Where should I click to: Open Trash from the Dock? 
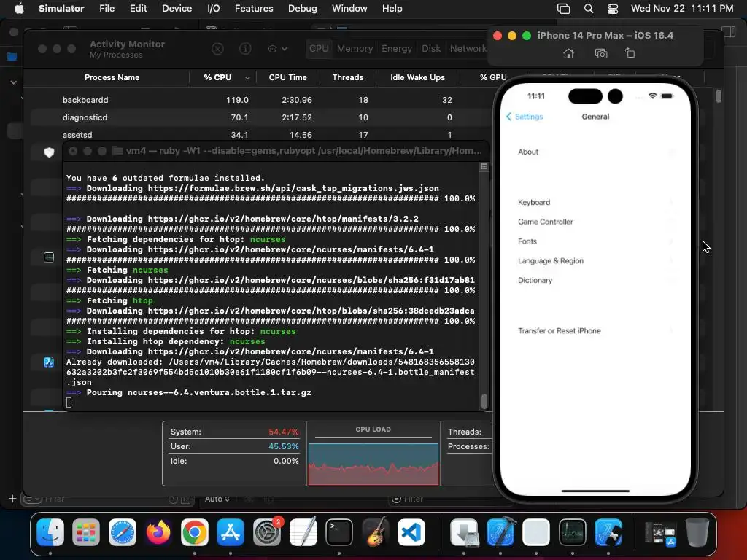pyautogui.click(x=697, y=532)
